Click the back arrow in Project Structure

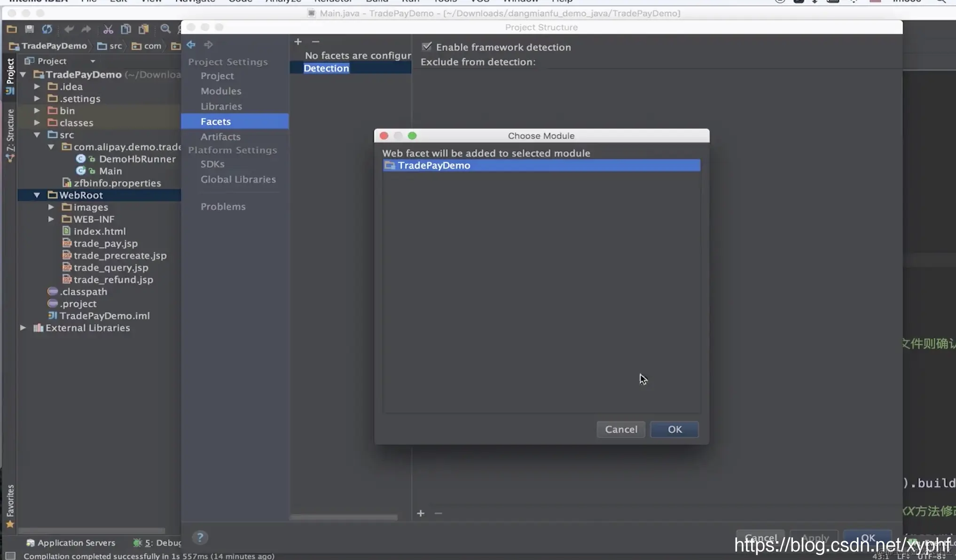click(191, 45)
